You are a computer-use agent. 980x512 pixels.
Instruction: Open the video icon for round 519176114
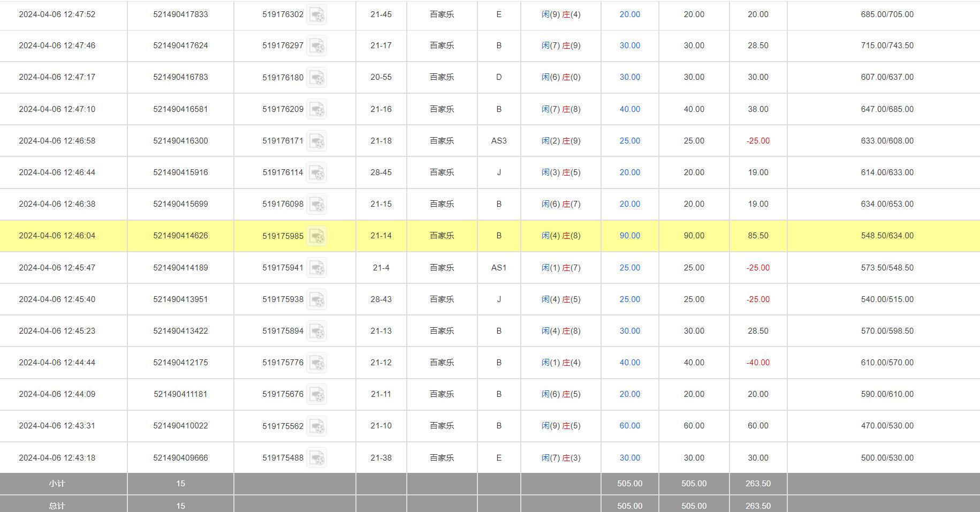pyautogui.click(x=317, y=172)
